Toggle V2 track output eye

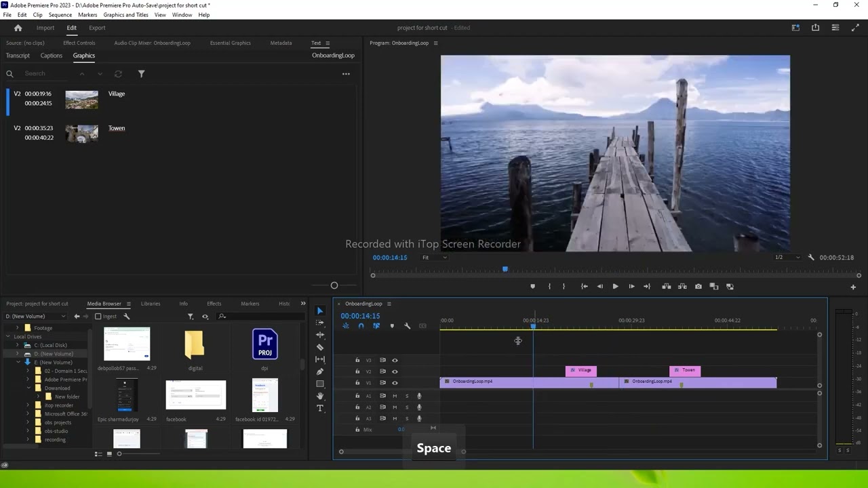tap(395, 371)
